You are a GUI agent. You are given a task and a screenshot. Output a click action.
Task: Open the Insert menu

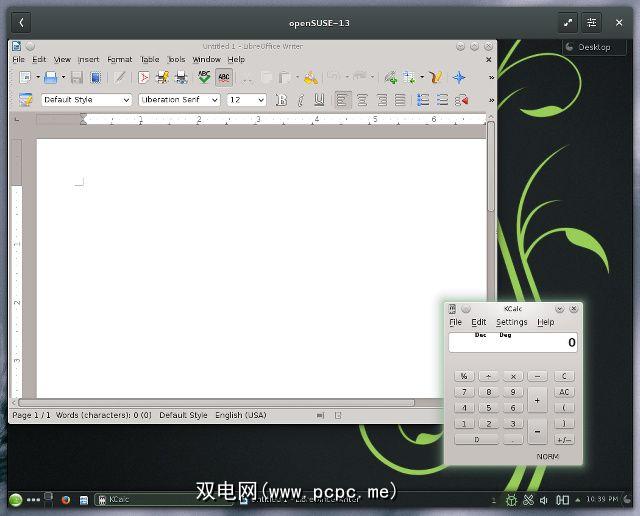(89, 60)
